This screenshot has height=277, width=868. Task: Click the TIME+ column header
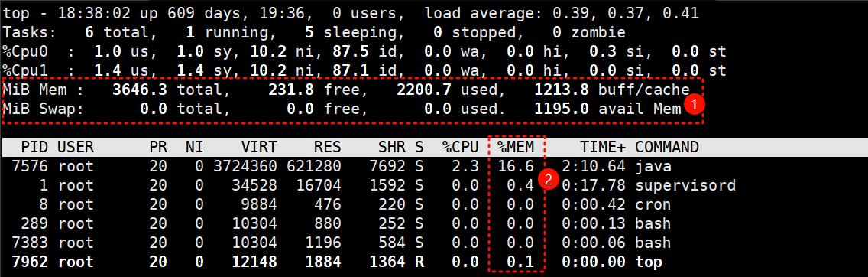[x=603, y=147]
